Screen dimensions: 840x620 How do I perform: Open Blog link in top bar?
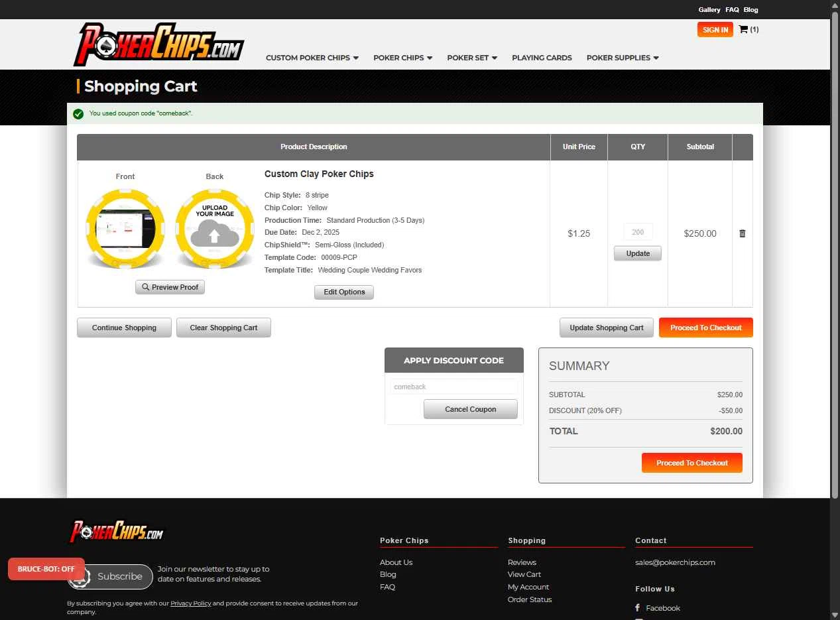(x=750, y=10)
